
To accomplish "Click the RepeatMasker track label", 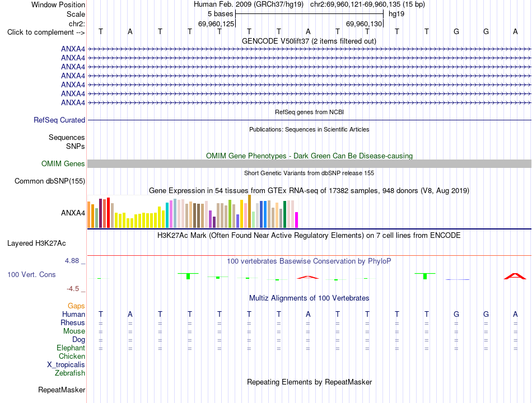I will [62, 390].
